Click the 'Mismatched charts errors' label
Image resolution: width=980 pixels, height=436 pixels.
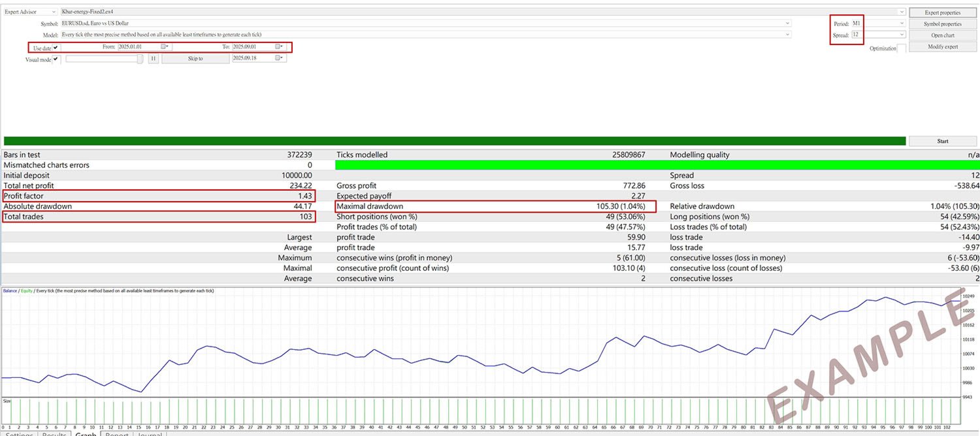46,165
